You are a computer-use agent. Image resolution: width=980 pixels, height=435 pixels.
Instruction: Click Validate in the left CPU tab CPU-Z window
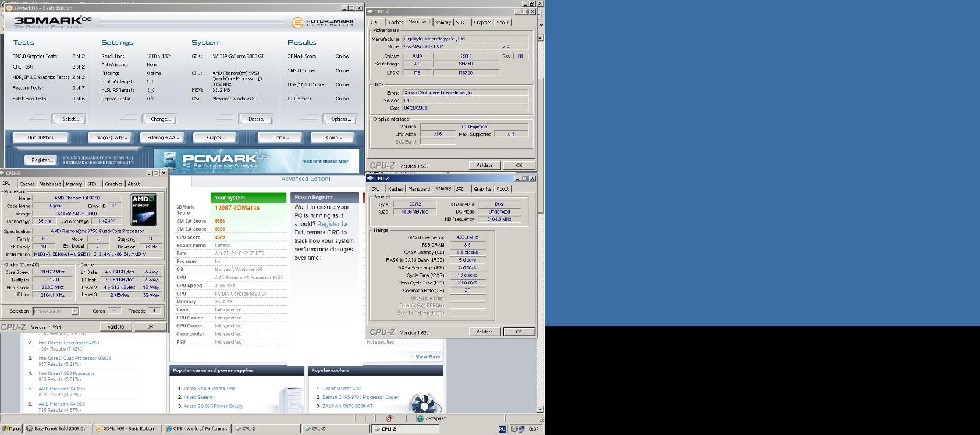coord(116,327)
